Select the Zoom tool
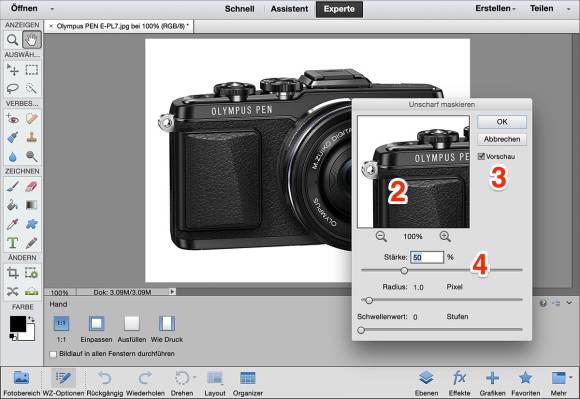Viewport: 580px width, 399px height. point(13,40)
